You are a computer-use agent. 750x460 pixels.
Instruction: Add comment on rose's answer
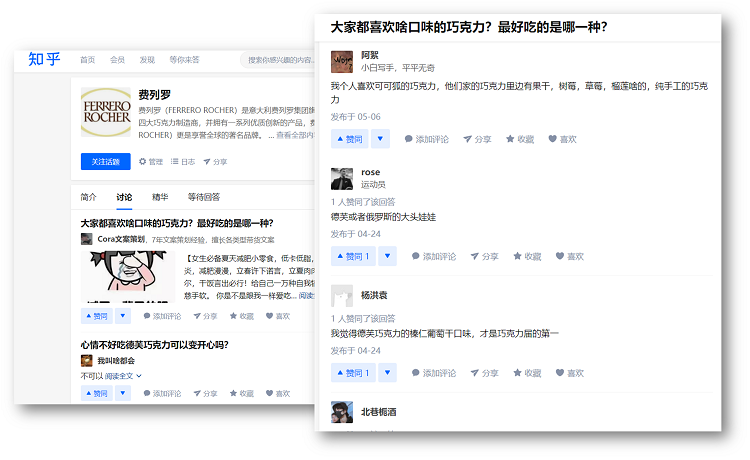tap(434, 256)
